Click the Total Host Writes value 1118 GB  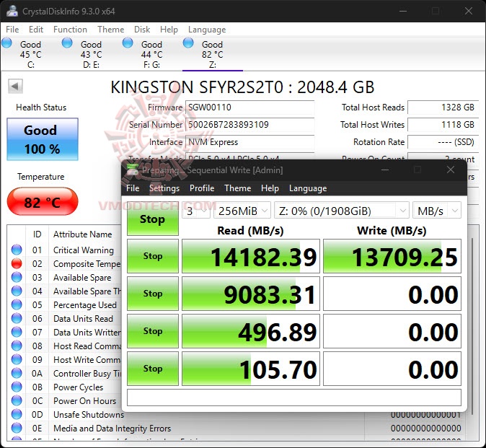coord(443,125)
